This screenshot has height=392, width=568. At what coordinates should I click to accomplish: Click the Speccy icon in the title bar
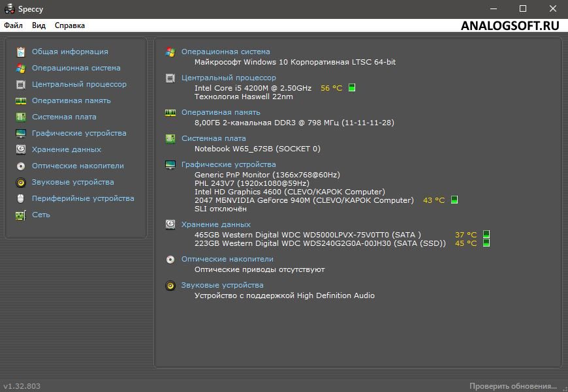tap(9, 8)
